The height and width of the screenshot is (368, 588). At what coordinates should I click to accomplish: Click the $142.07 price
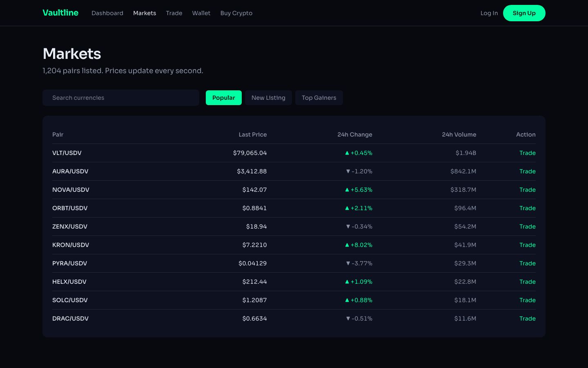[x=254, y=190]
